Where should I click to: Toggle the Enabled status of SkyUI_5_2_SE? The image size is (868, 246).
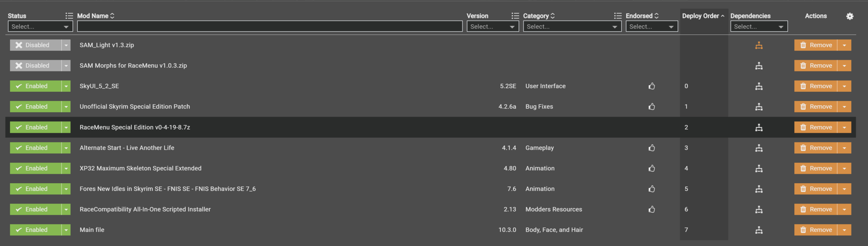36,86
